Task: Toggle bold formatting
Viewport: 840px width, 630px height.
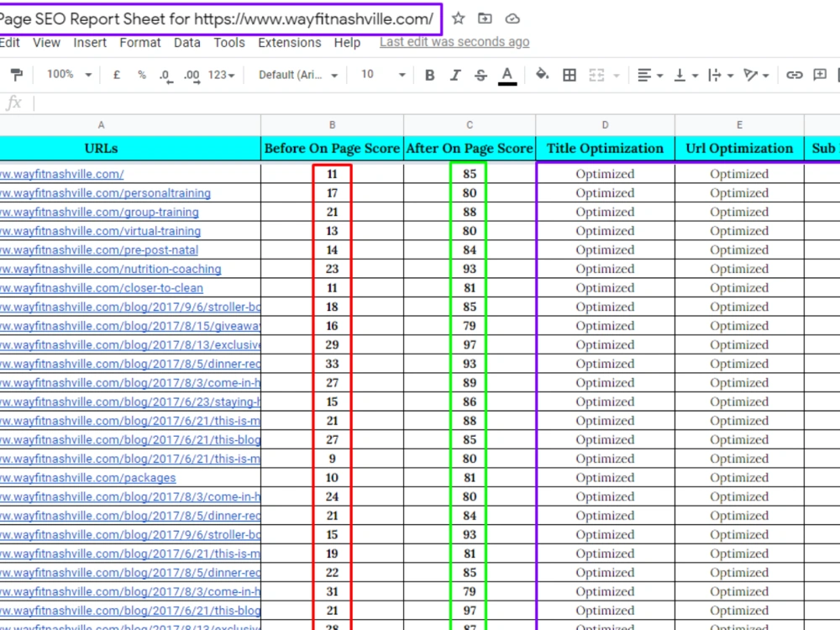Action: (x=429, y=75)
